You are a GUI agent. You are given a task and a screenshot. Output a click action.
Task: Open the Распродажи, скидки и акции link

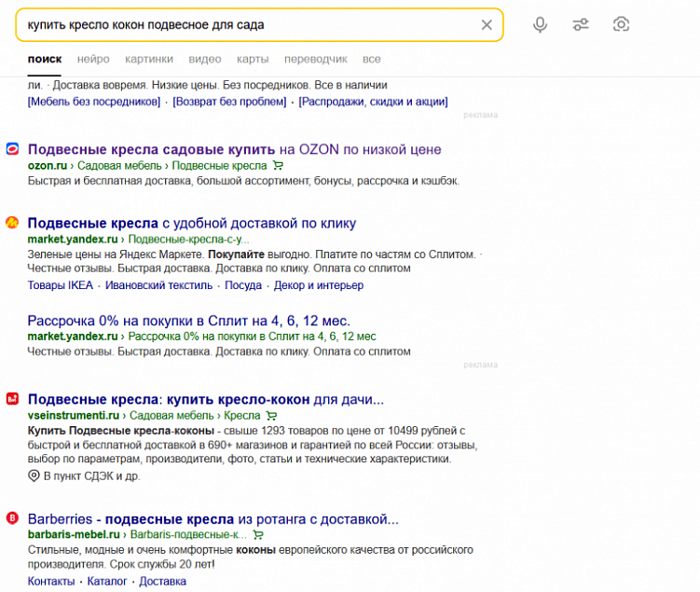click(x=373, y=102)
